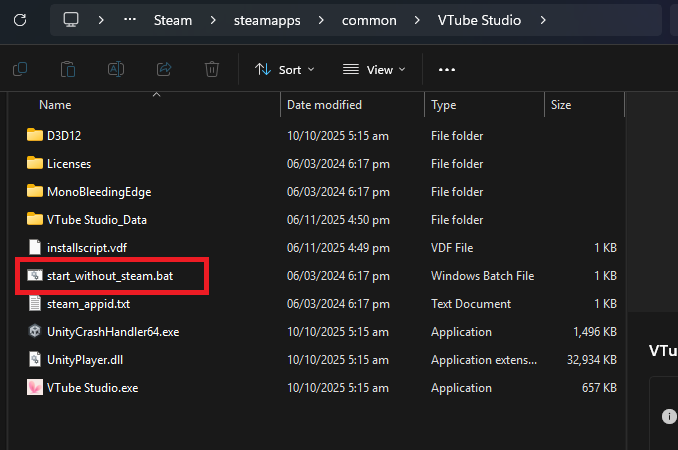Image resolution: width=678 pixels, height=450 pixels.
Task: Click the start_without_steam.bat file name
Action: coord(110,276)
